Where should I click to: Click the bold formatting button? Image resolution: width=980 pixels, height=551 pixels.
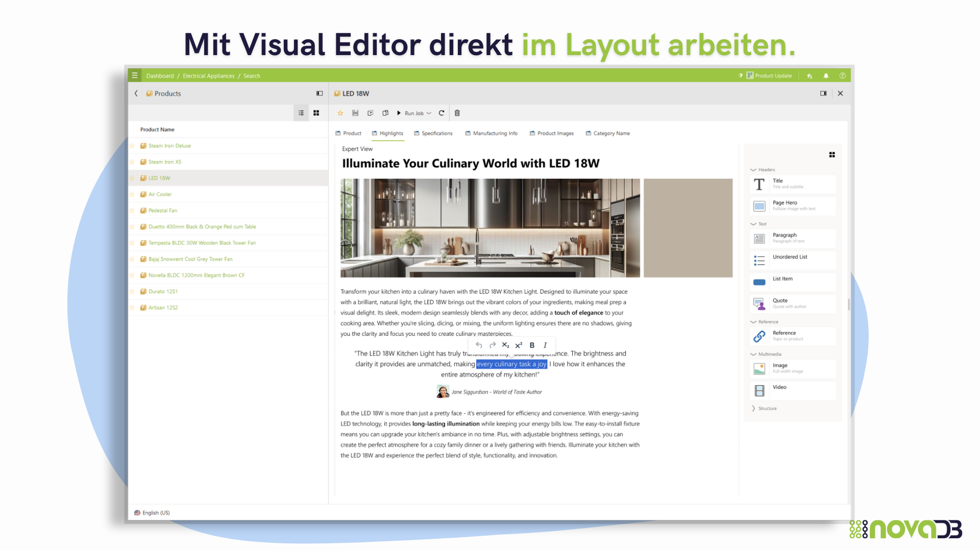coord(532,345)
